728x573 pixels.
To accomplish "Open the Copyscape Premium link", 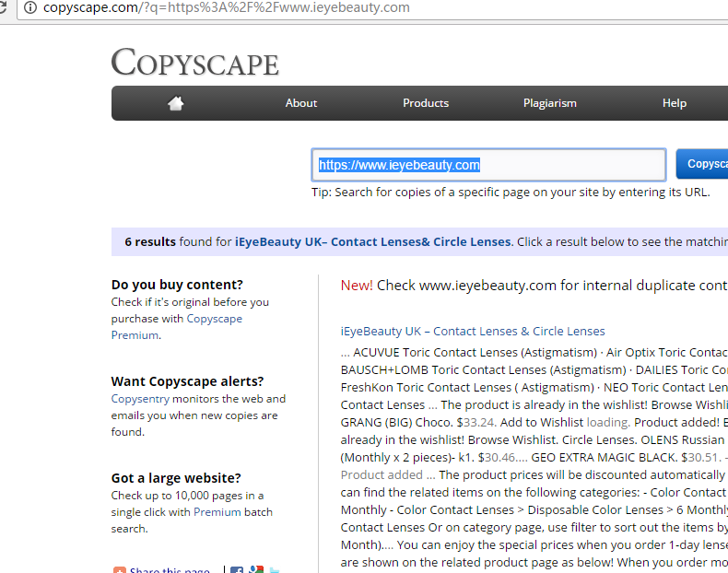I will click(176, 327).
